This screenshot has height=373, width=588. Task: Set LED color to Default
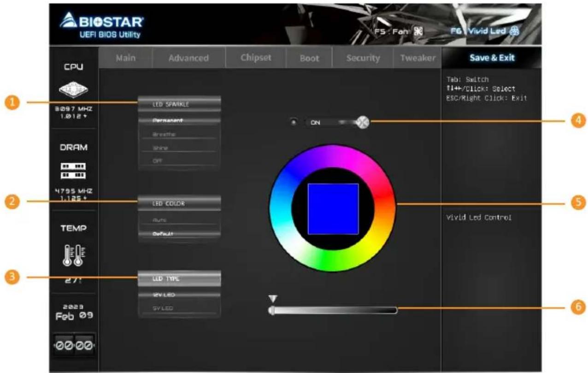tap(180, 234)
